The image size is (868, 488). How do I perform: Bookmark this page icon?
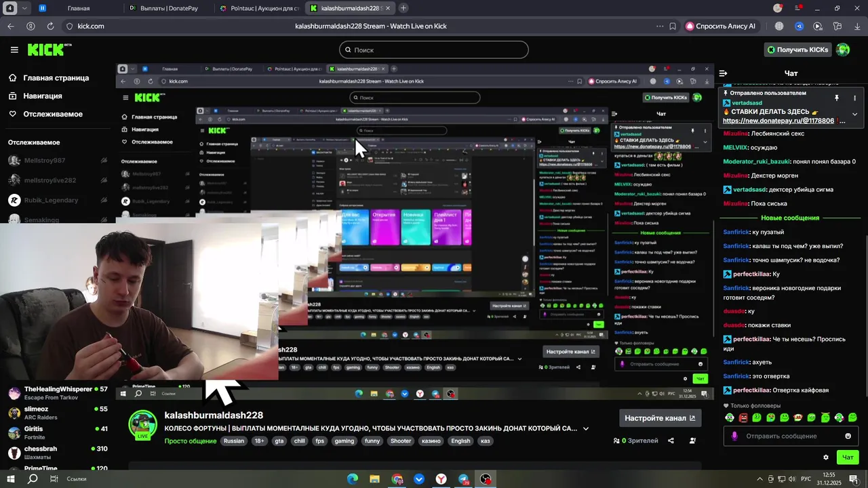point(673,26)
